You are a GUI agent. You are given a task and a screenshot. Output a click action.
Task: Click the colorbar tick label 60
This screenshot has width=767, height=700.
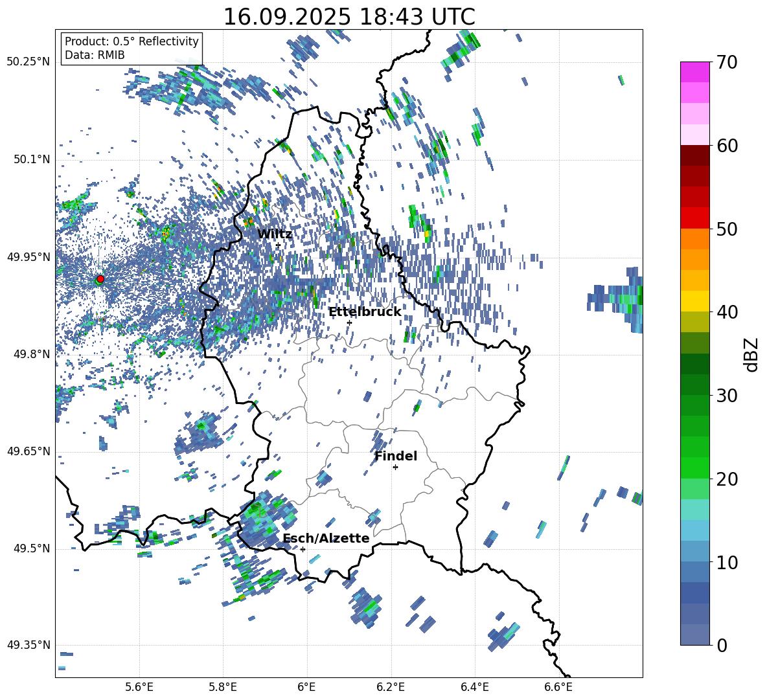tap(727, 146)
